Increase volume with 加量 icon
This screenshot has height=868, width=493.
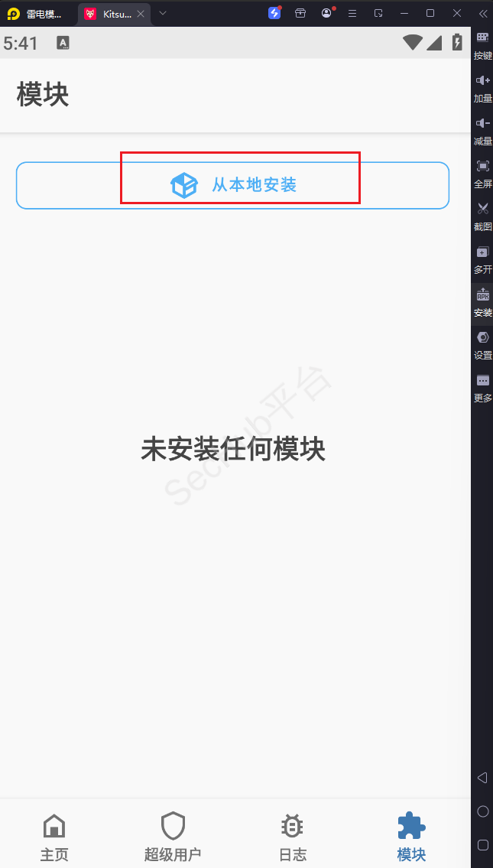pos(482,87)
